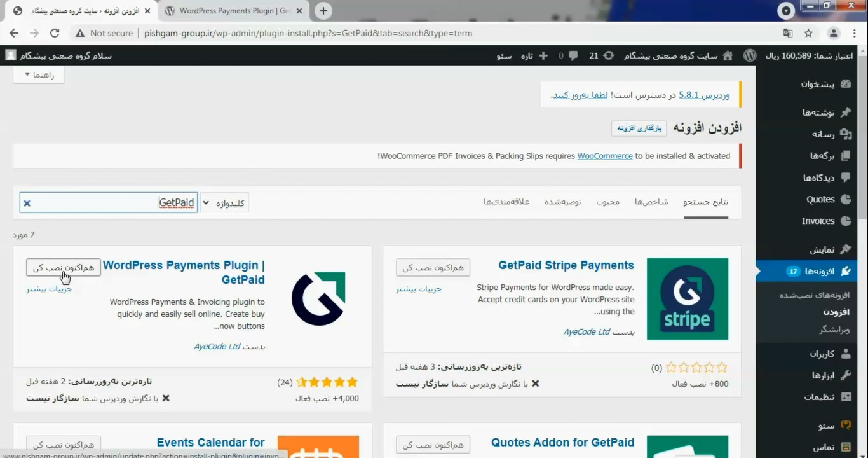This screenshot has width=868, height=458.
Task: Click the comments bubble icon in admin bar
Action: point(573,56)
